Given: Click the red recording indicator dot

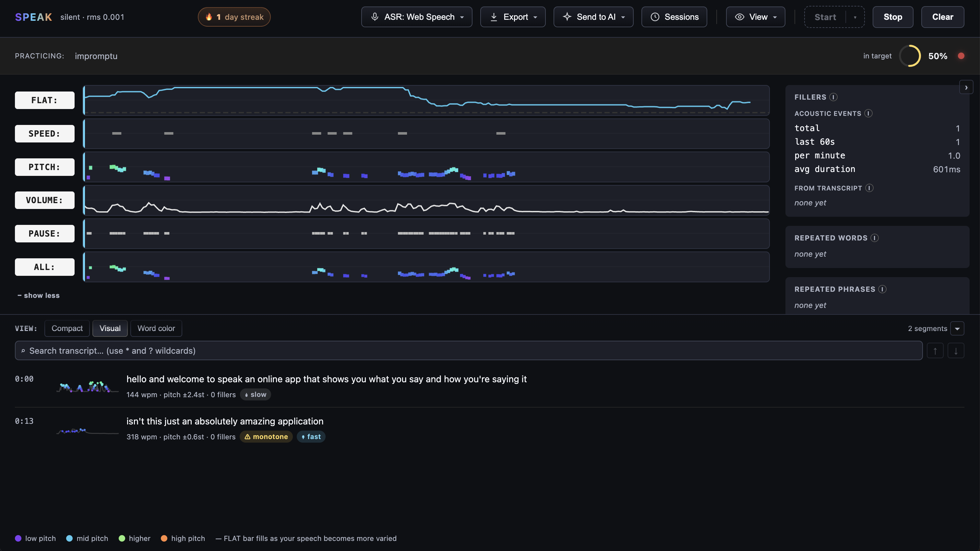Looking at the screenshot, I should click(961, 56).
